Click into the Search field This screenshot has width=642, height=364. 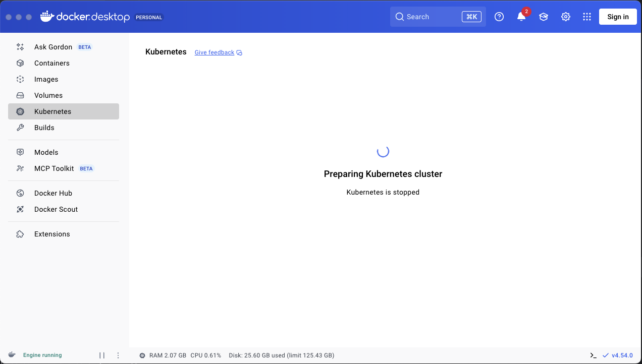tap(438, 17)
